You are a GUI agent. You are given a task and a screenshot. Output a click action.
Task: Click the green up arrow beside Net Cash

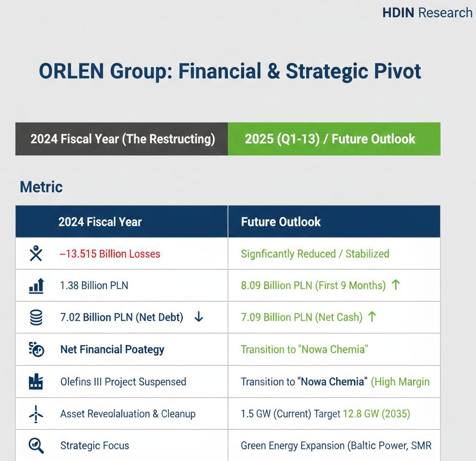tap(372, 318)
